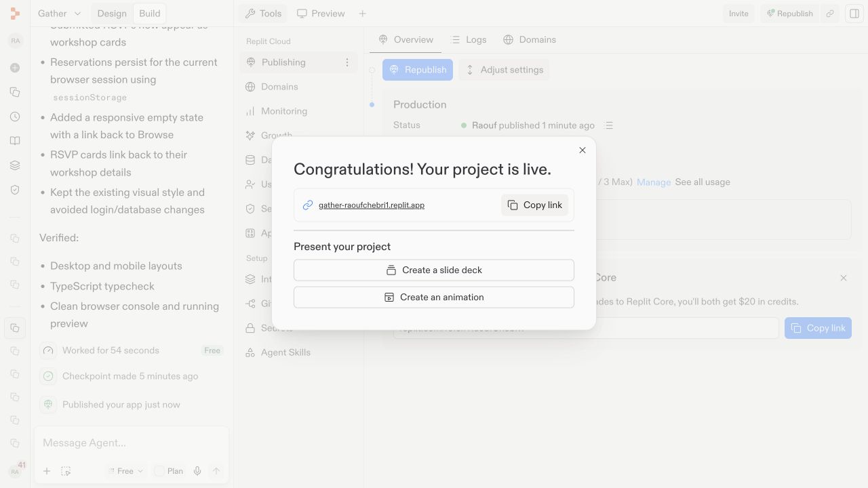Click the 'Production' heading
The height and width of the screenshot is (488, 868).
point(420,104)
